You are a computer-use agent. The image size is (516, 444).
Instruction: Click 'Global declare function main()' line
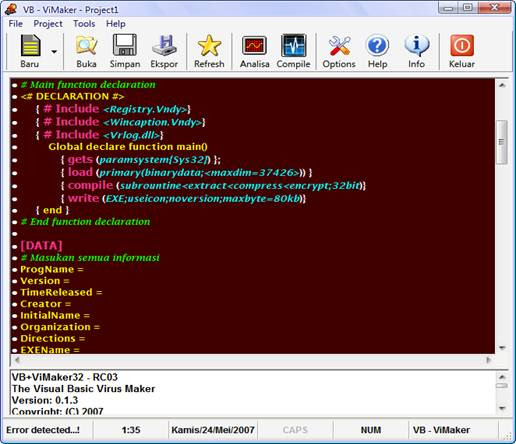(x=128, y=147)
